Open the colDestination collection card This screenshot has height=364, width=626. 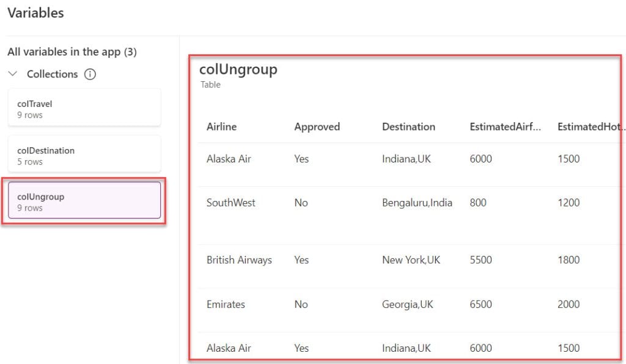(84, 155)
